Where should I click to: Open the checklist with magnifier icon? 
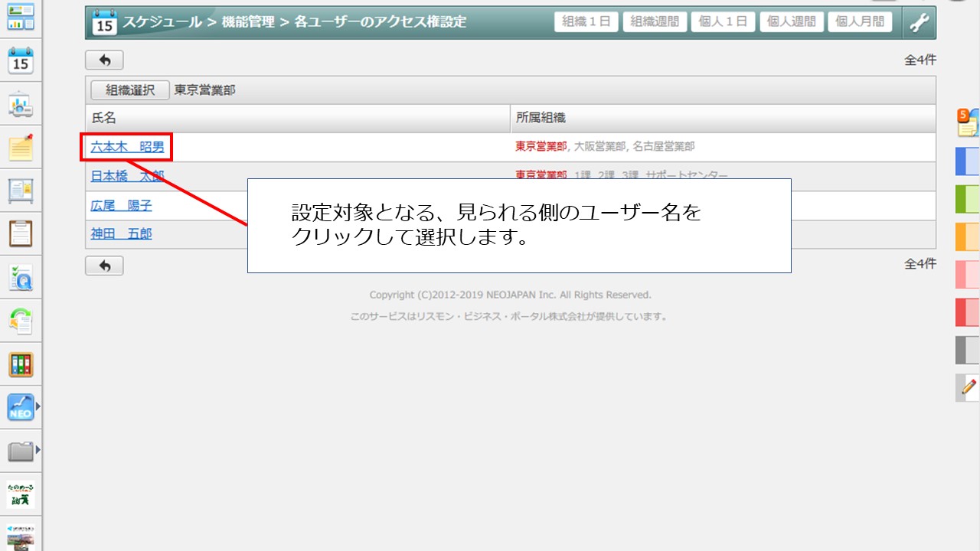click(x=21, y=278)
